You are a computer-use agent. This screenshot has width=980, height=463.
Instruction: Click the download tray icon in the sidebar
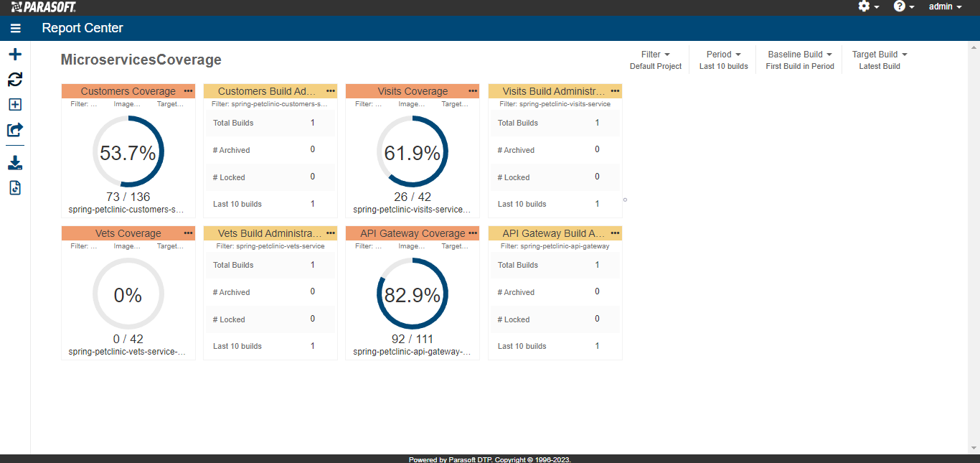coord(15,163)
